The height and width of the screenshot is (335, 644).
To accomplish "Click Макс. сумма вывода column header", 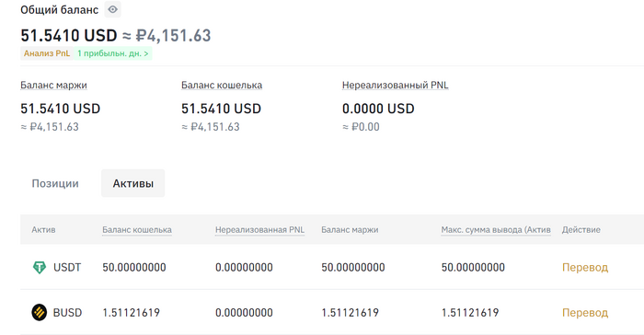I will point(496,230).
